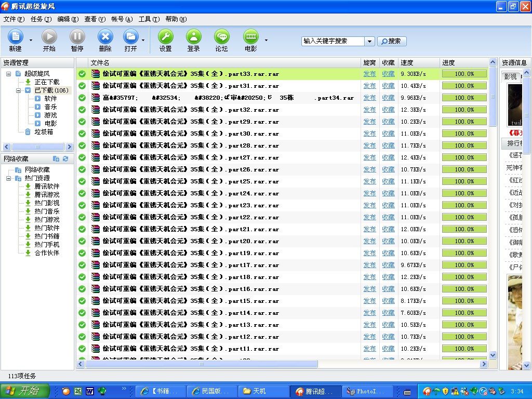Open dropdown arrow beside 新建 button
The image size is (532, 399).
pos(31,41)
